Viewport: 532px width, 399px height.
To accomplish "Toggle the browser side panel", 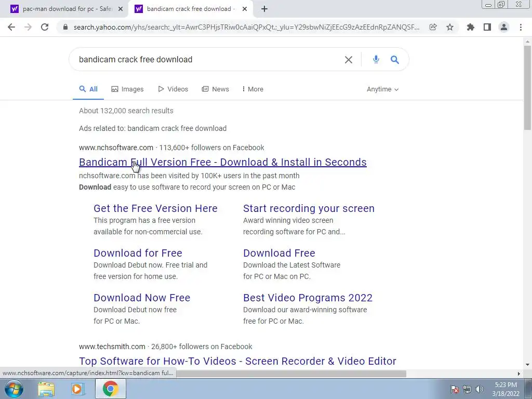I will coord(487,27).
